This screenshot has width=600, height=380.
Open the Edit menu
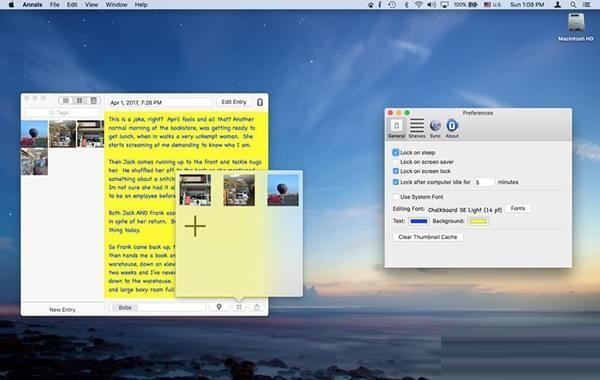(72, 5)
